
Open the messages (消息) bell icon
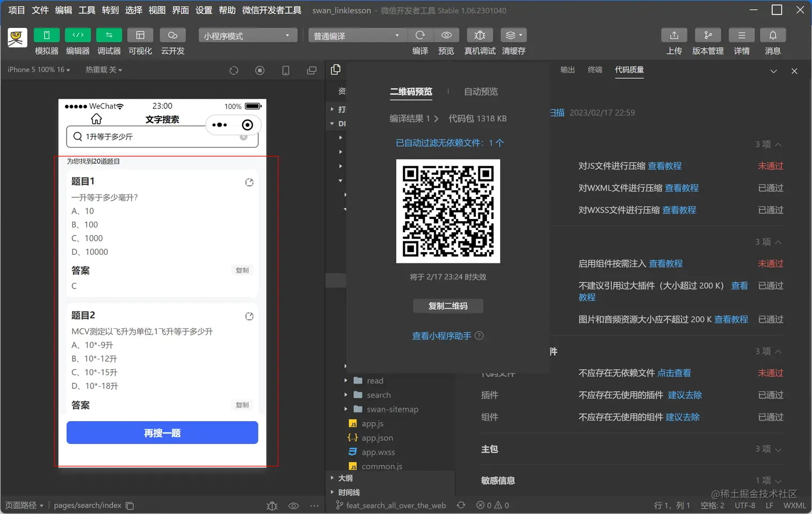tap(773, 35)
